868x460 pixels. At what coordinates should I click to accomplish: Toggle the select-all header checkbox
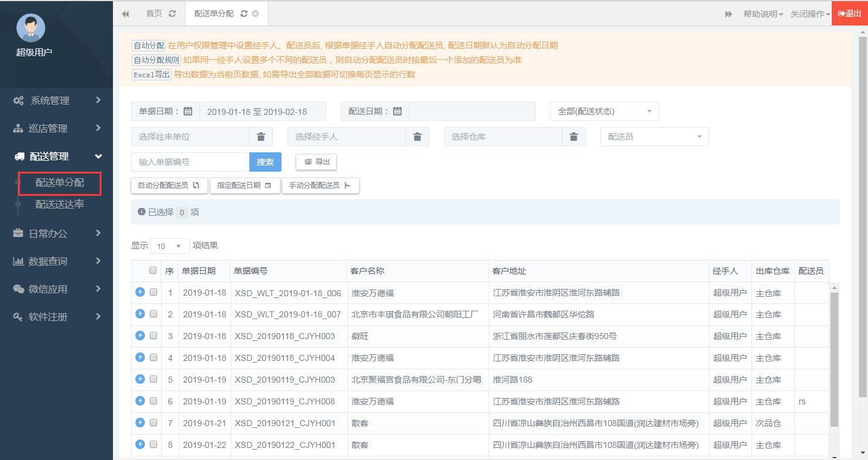(153, 270)
